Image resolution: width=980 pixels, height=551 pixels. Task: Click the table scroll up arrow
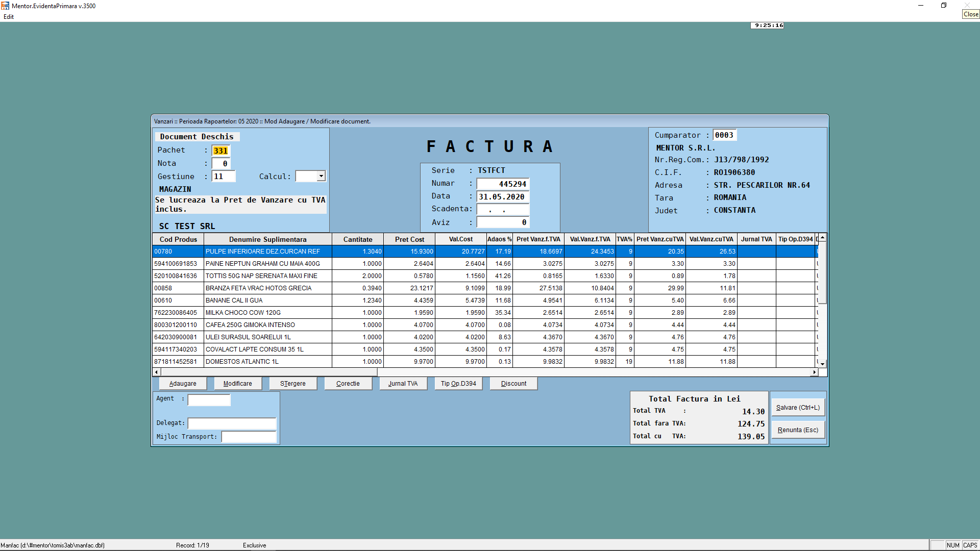coord(822,238)
